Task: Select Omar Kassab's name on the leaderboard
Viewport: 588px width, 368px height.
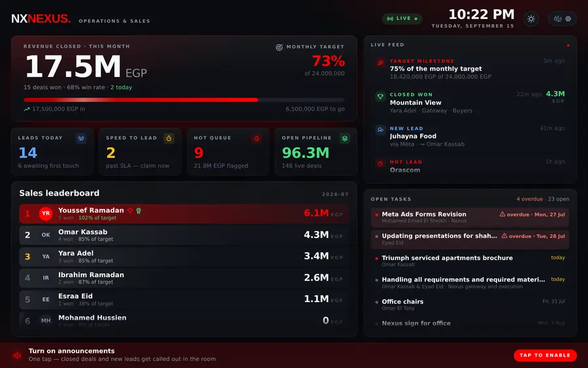Action: tap(83, 232)
